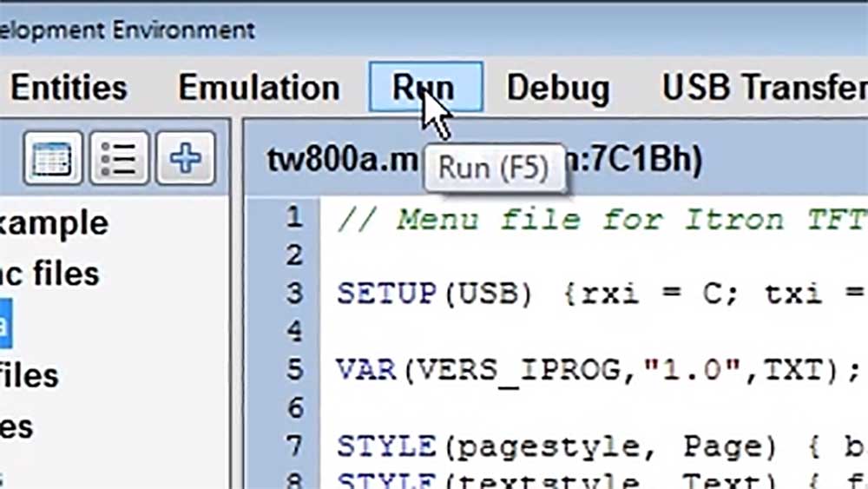Select the 'nc files' tree folder

[x=49, y=274]
